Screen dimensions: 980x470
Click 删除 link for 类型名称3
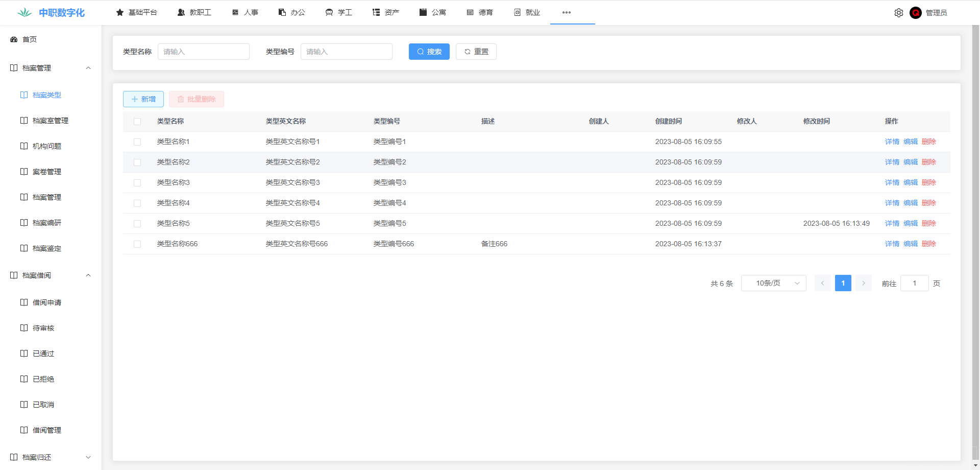(x=928, y=182)
